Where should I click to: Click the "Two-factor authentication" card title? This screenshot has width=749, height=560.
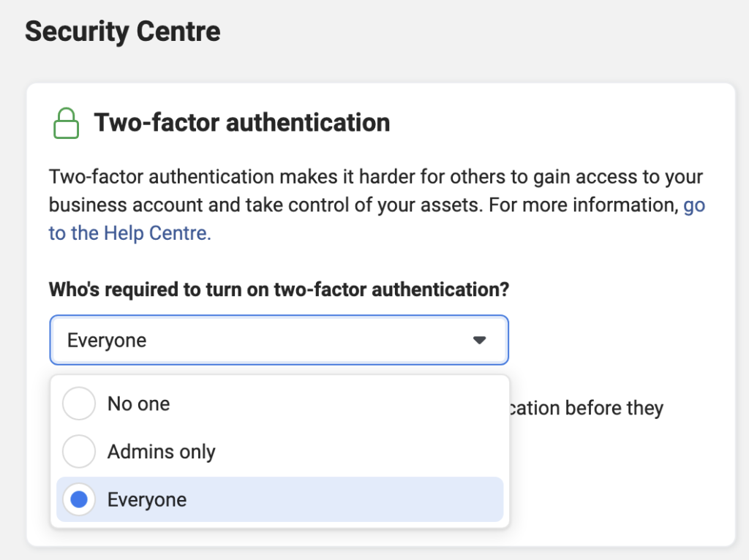click(x=241, y=122)
